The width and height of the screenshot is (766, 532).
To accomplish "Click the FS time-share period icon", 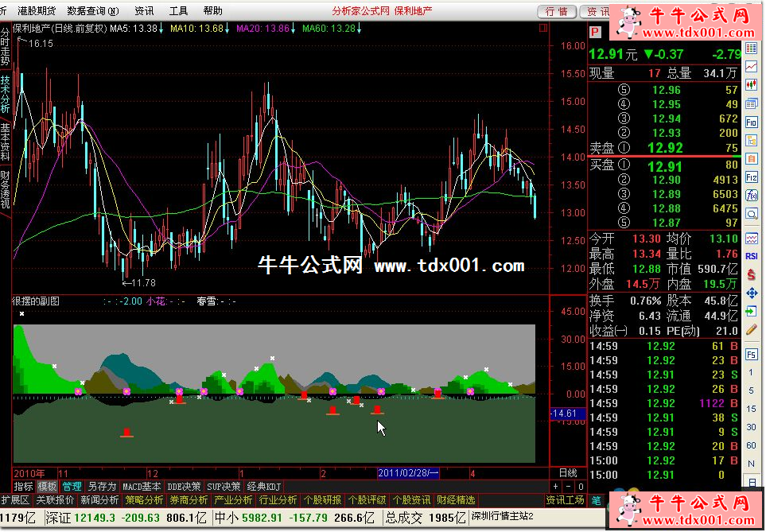I will click(x=752, y=354).
